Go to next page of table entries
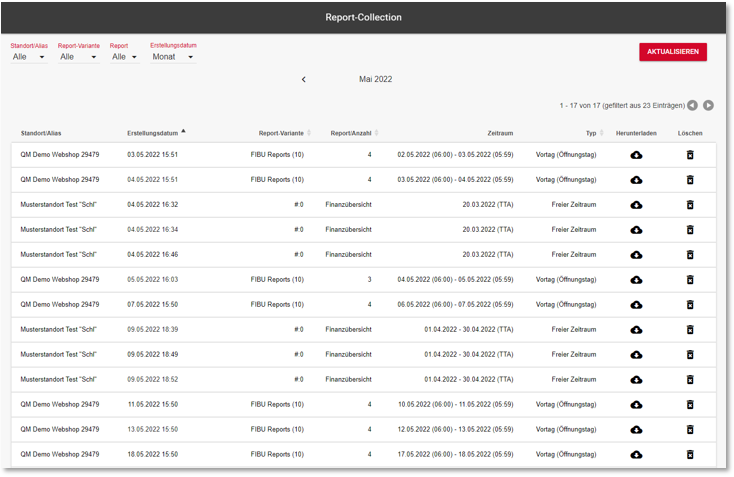Image resolution: width=734 pixels, height=477 pixels. pyautogui.click(x=708, y=105)
